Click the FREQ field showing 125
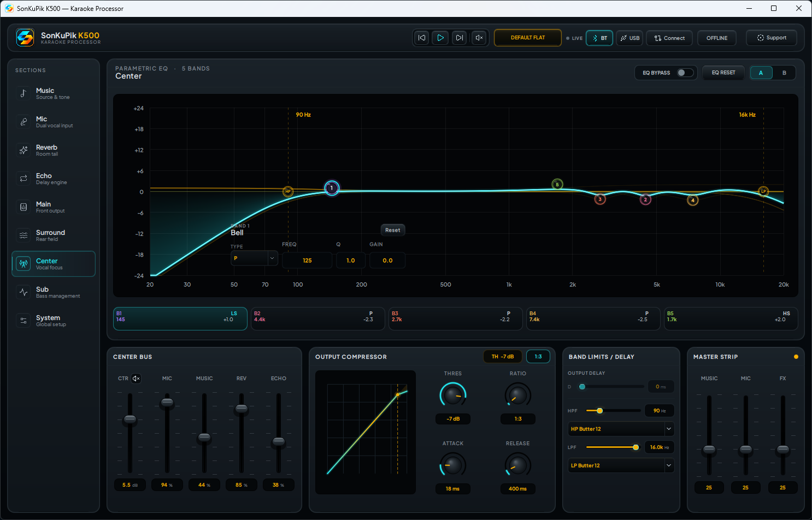The image size is (812, 520). tap(307, 261)
